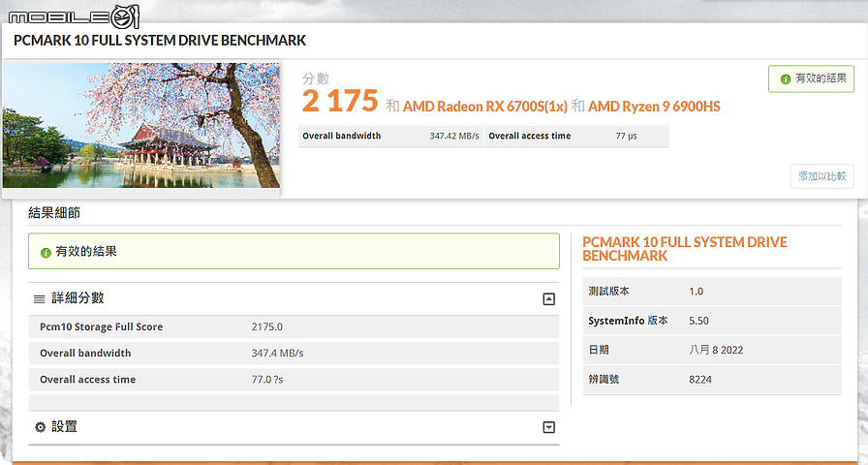Click the Overall access time label in the details table
This screenshot has height=465, width=868.
[87, 380]
